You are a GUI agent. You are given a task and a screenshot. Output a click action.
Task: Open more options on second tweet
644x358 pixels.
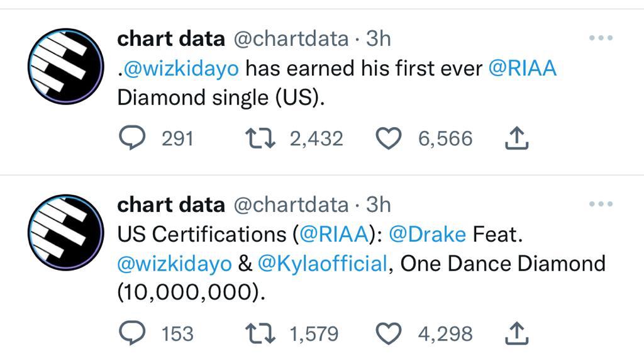[x=601, y=204]
